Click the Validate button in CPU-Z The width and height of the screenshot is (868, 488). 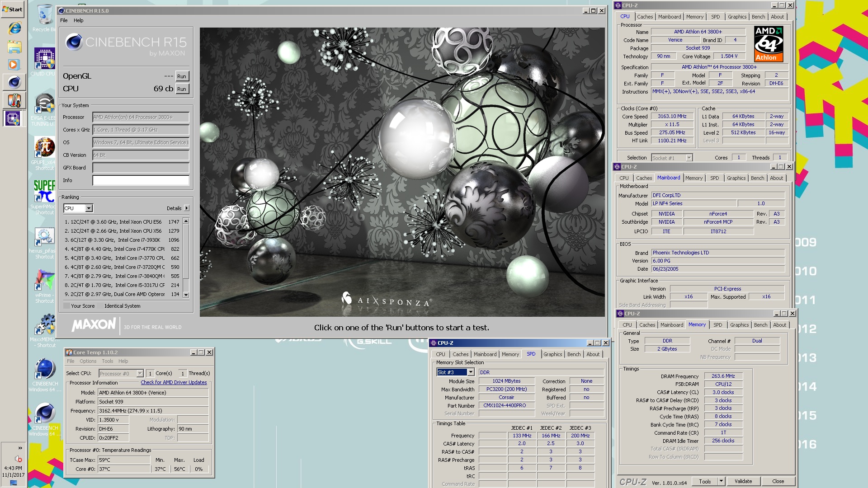743,481
